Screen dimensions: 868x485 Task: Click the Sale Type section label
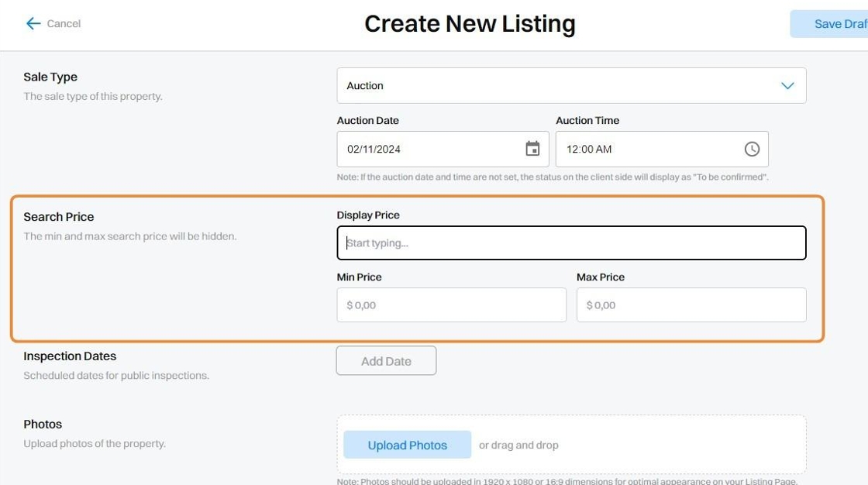(x=50, y=77)
